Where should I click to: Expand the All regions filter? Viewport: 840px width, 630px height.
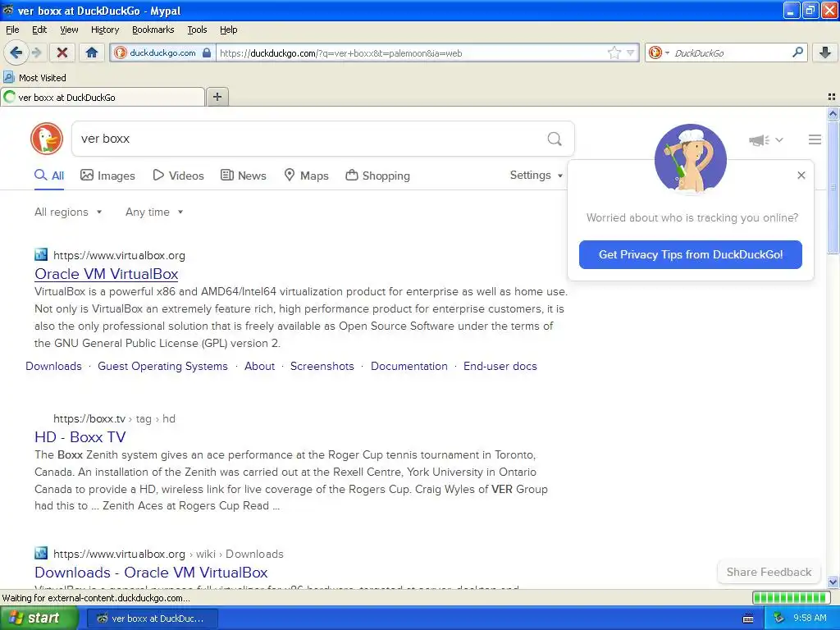point(68,212)
